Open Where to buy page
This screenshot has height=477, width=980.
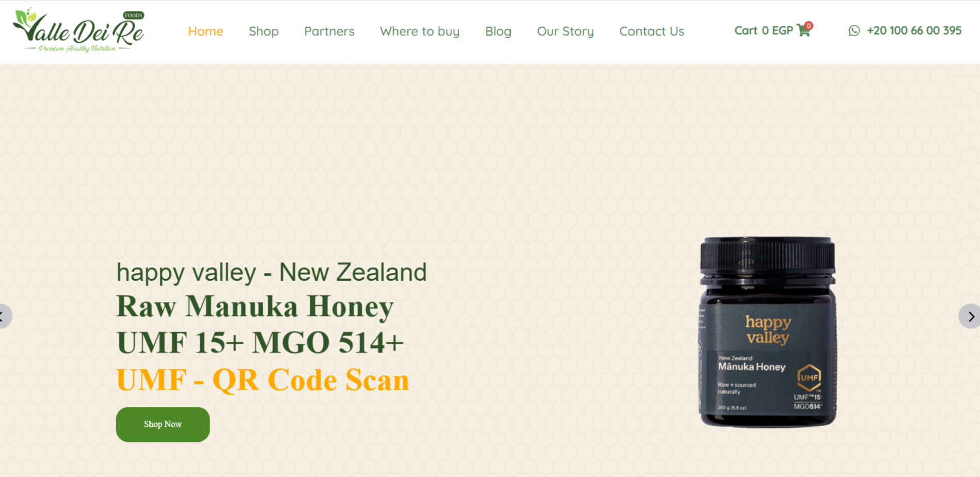[419, 31]
